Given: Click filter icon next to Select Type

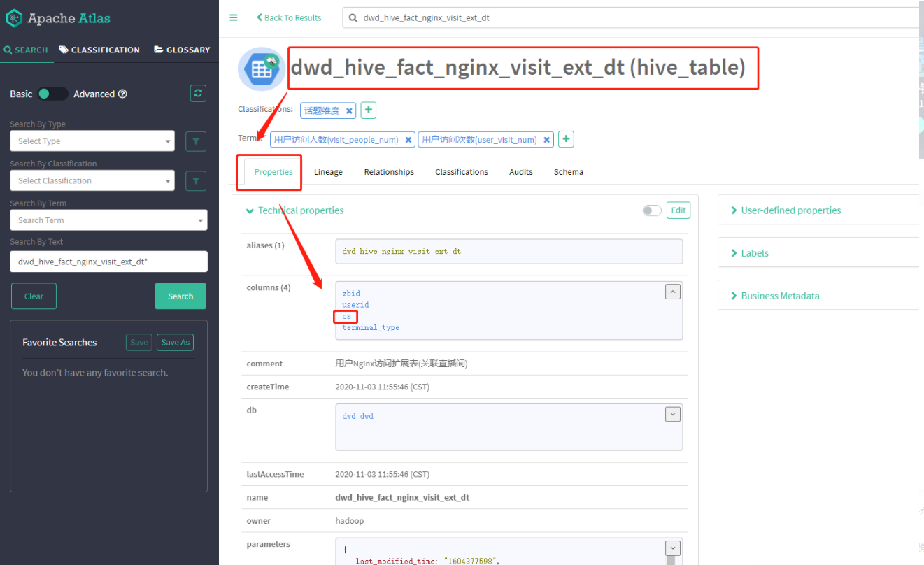Looking at the screenshot, I should pyautogui.click(x=196, y=141).
